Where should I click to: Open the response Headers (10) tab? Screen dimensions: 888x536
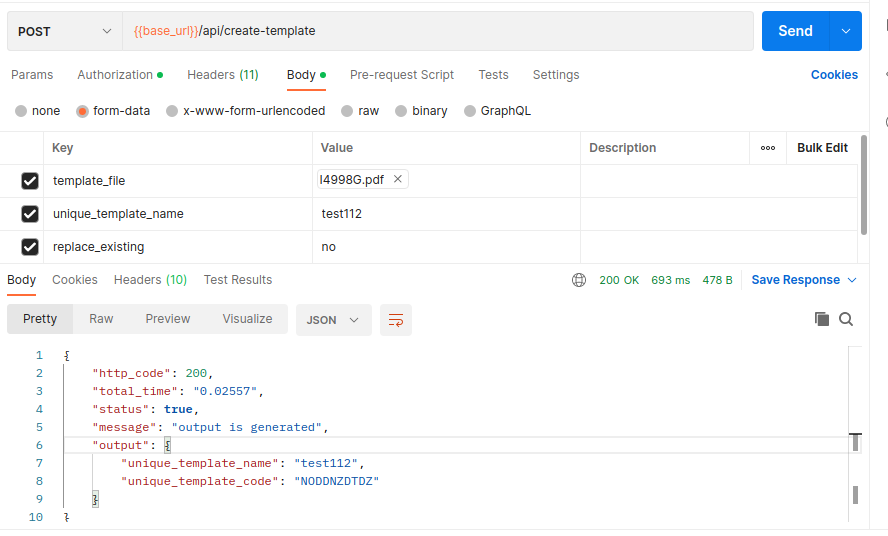coord(150,280)
